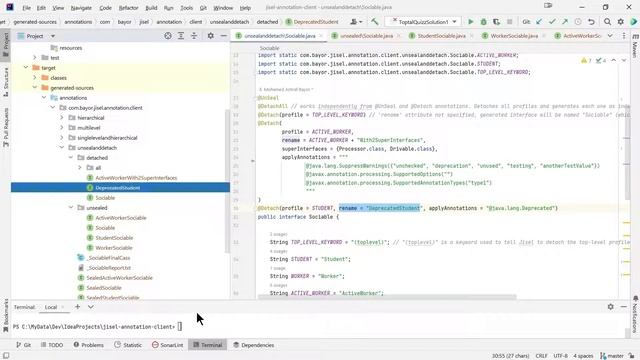Screen dimensions: 640x360
Task: Collapse the unsealanddetach package
Action: pos(62,147)
